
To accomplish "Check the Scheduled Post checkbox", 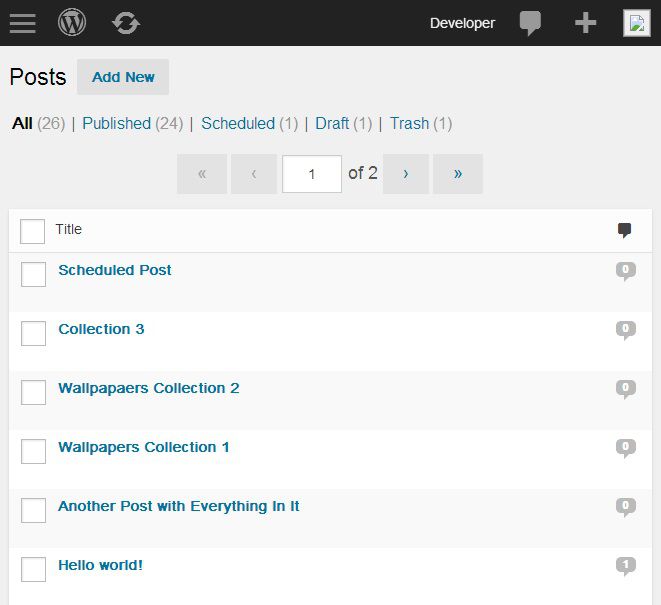I will tap(33, 274).
